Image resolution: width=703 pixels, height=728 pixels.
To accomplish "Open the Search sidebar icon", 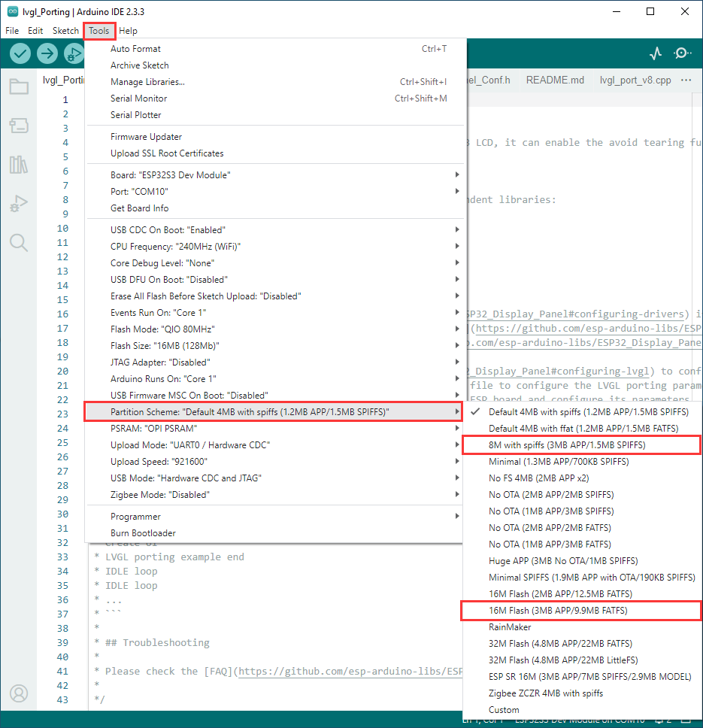I will click(19, 242).
